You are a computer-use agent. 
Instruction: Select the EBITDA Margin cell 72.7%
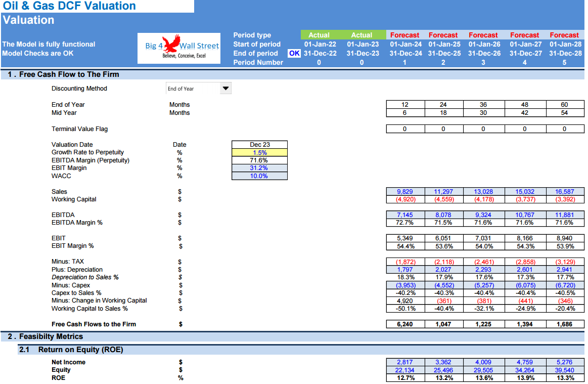click(405, 223)
